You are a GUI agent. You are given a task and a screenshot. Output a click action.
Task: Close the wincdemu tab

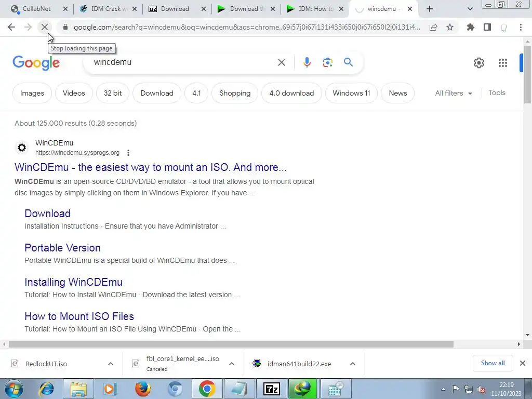pyautogui.click(x=410, y=9)
